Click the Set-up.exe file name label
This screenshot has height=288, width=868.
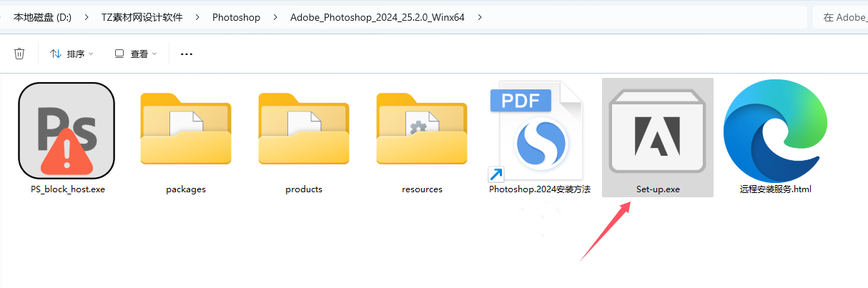658,189
